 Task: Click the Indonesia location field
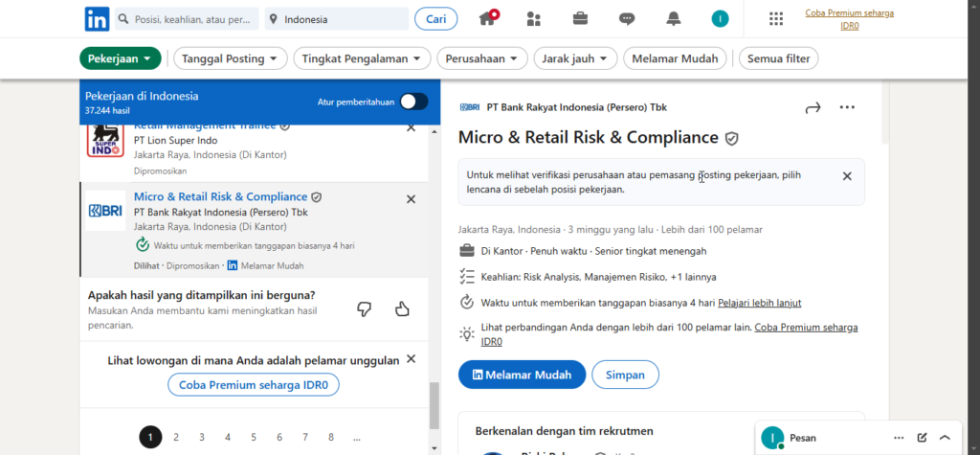point(337,19)
